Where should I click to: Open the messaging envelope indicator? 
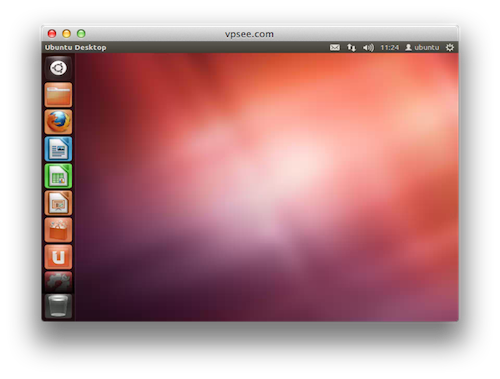335,47
